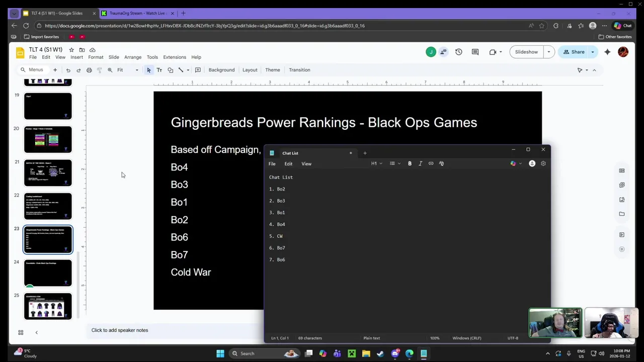Click the Copilot icon in Notepad

click(513, 163)
